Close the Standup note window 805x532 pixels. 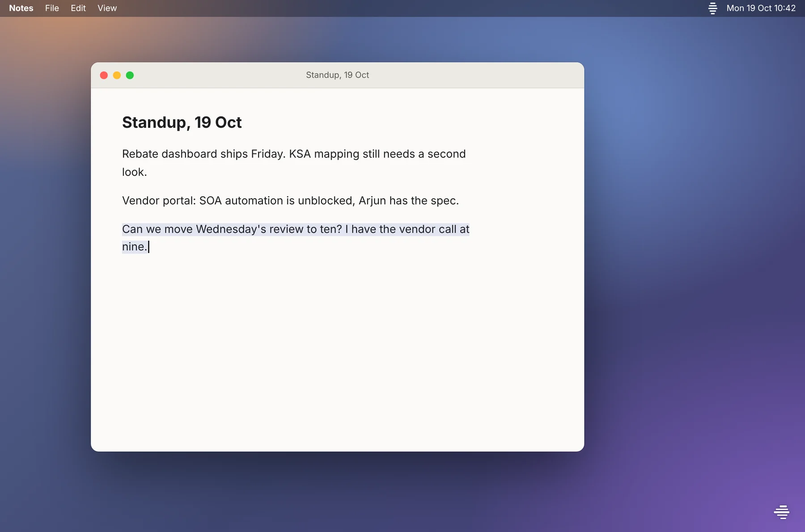pyautogui.click(x=104, y=75)
